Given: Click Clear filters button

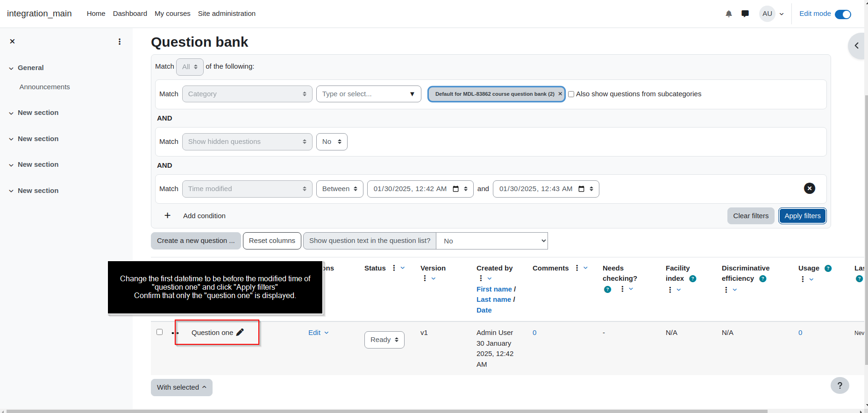Looking at the screenshot, I should (751, 216).
